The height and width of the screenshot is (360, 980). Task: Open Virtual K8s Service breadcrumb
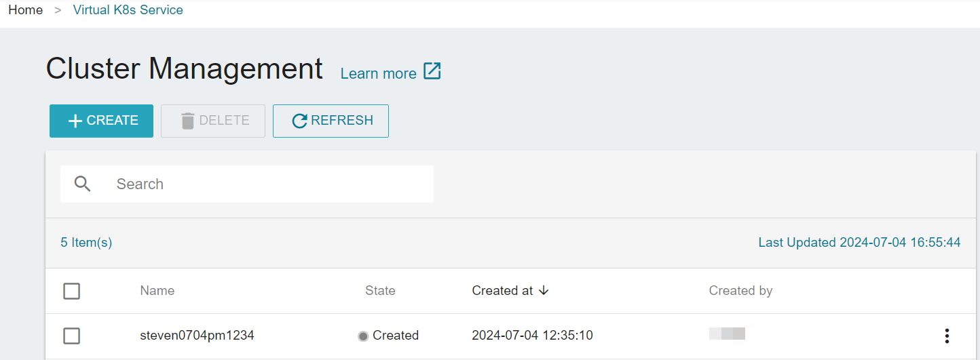pyautogui.click(x=128, y=10)
